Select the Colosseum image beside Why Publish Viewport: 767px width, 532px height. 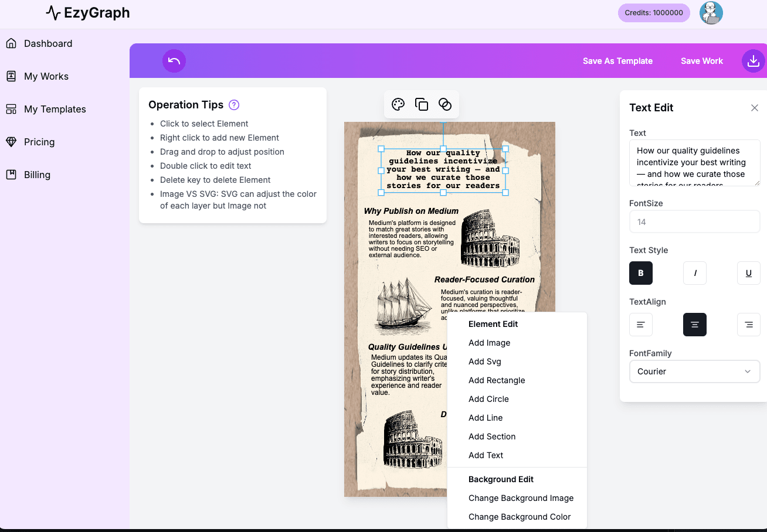point(490,239)
